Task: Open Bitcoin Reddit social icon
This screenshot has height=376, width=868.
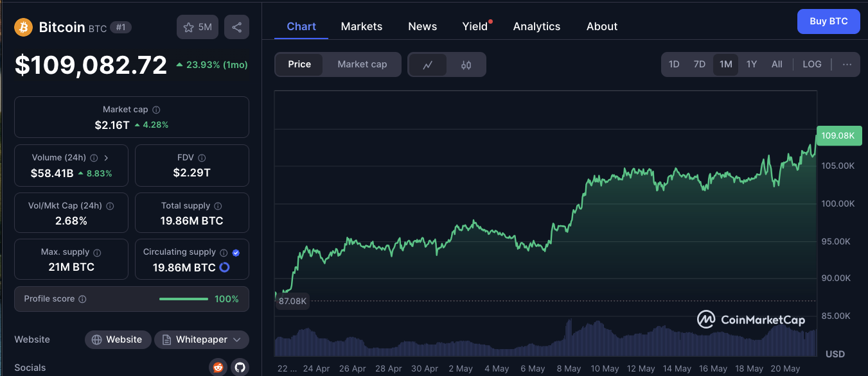Action: [x=218, y=368]
